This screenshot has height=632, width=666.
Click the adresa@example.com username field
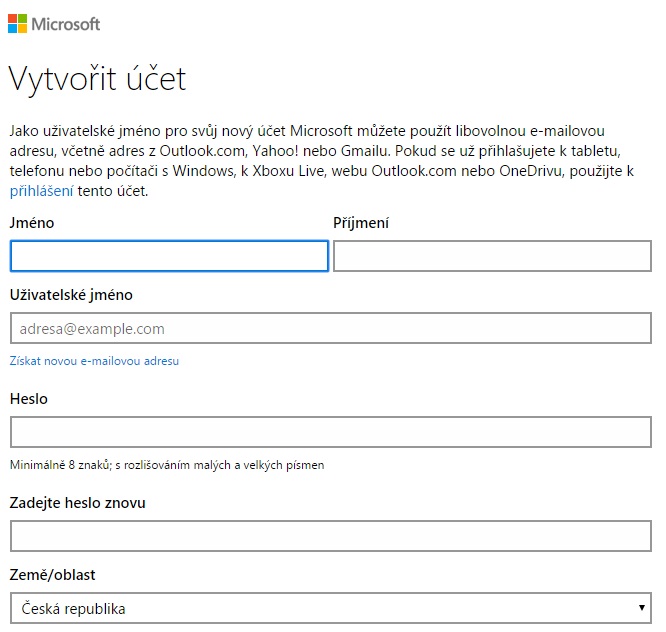331,328
